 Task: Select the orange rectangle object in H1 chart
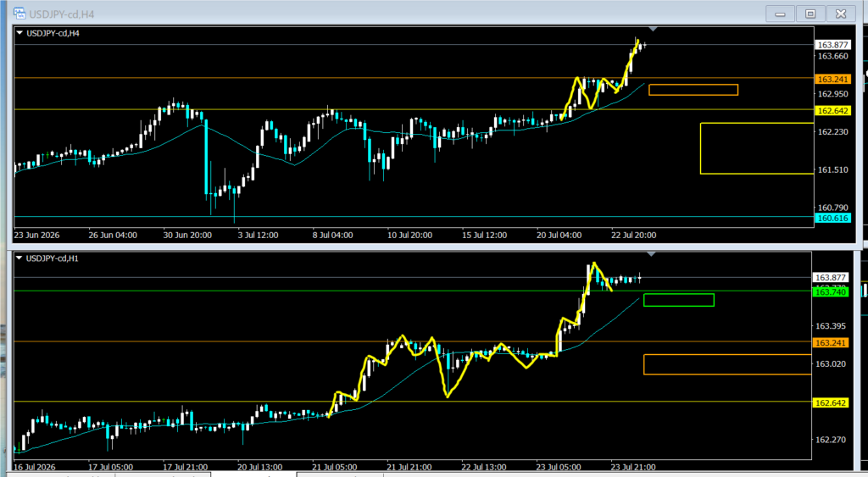point(727,364)
